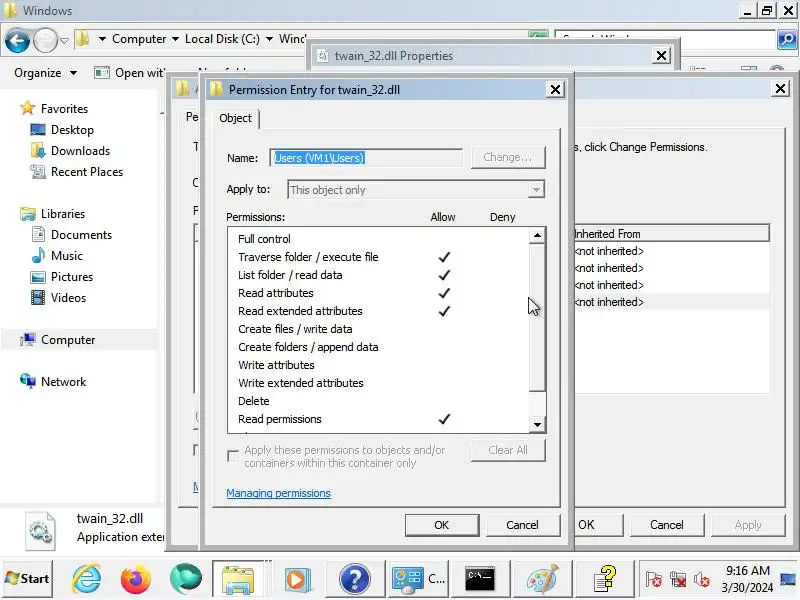Click the permissions list scrollbar thumb
800x600 pixels.
pyautogui.click(x=537, y=317)
